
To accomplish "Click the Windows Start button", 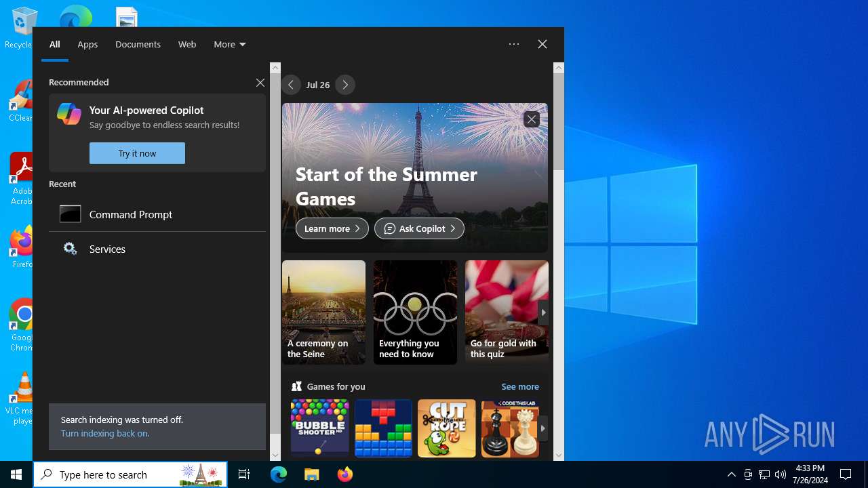I will [16, 474].
